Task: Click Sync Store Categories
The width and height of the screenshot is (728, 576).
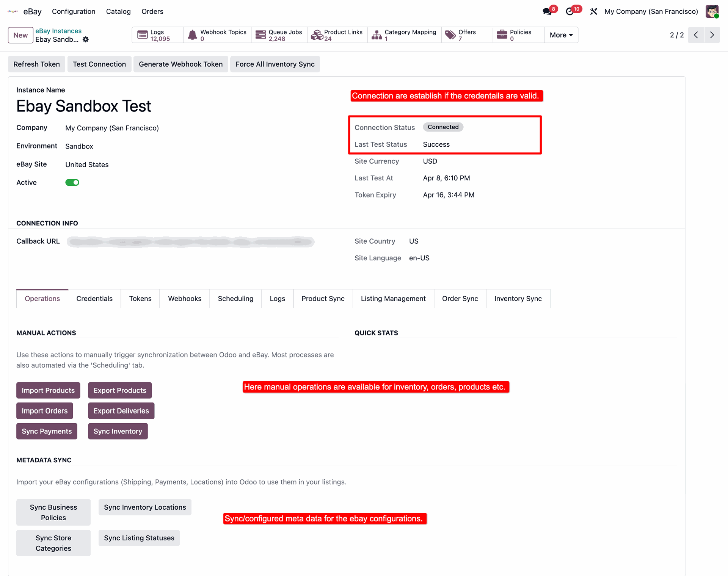Action: pyautogui.click(x=53, y=543)
